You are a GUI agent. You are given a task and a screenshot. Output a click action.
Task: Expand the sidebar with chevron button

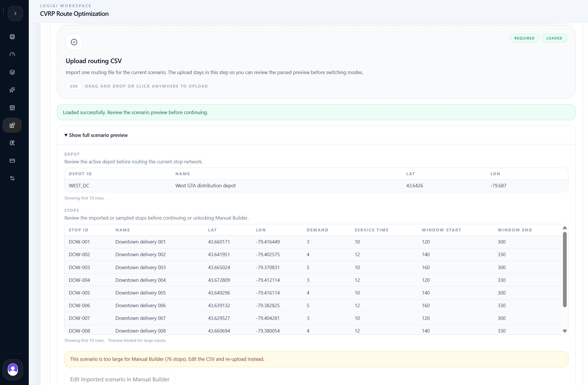(x=15, y=14)
